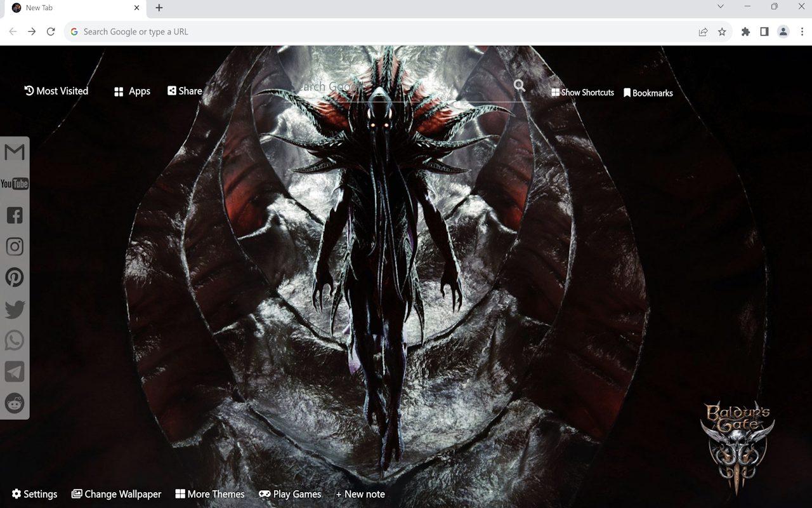Image resolution: width=812 pixels, height=508 pixels.
Task: Toggle Show Shortcuts
Action: (x=582, y=92)
